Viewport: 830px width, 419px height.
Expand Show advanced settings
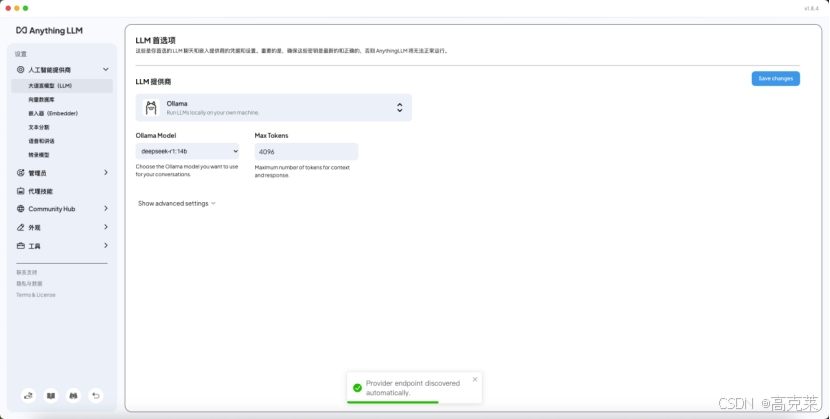coord(177,203)
